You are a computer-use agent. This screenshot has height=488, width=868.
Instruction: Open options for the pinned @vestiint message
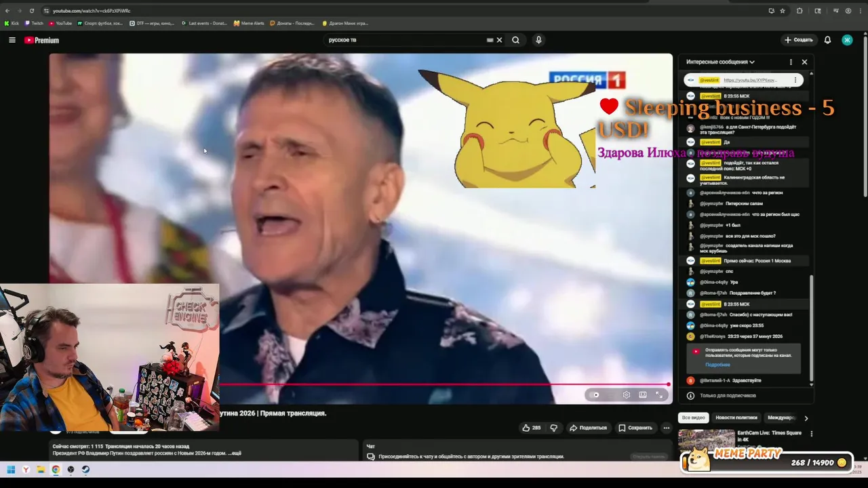(795, 80)
